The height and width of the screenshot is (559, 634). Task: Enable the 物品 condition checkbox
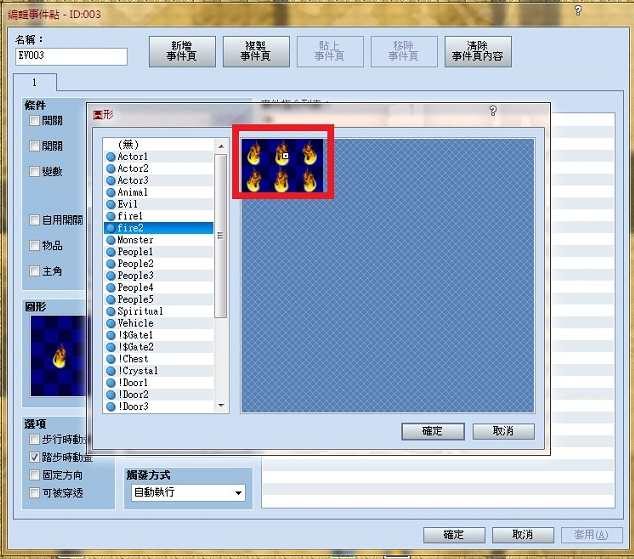tap(34, 245)
